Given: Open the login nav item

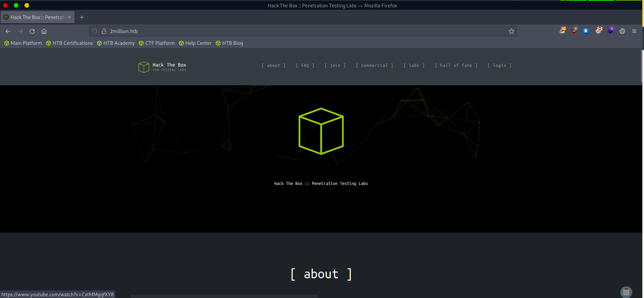Looking at the screenshot, I should 500,66.
